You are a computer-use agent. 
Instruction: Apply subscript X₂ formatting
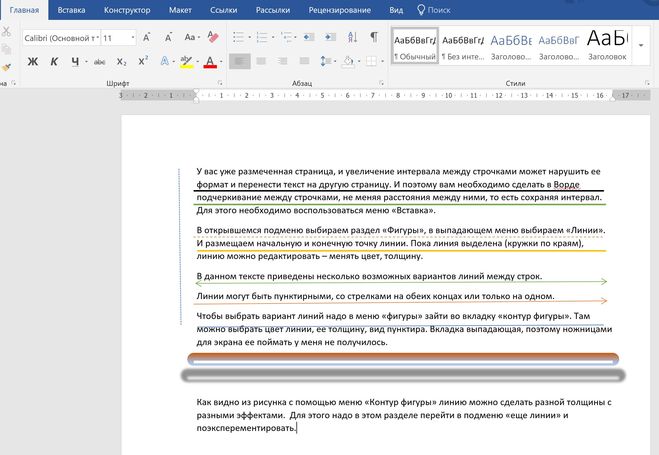point(121,62)
